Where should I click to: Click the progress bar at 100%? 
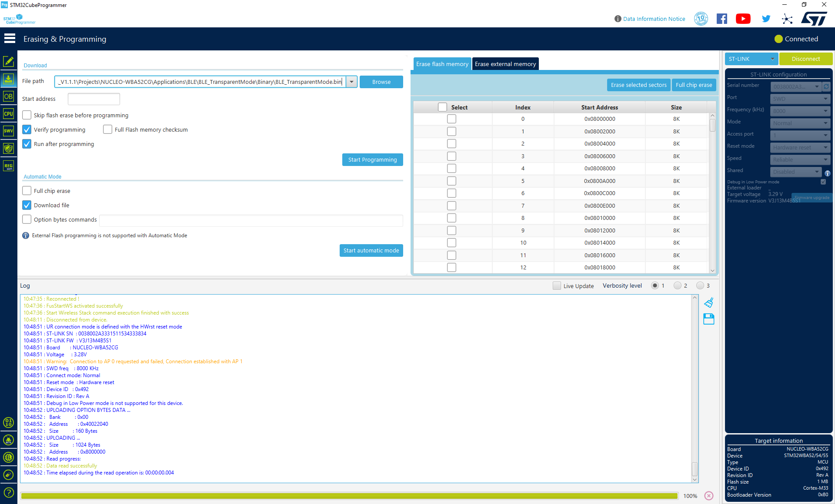(x=349, y=496)
